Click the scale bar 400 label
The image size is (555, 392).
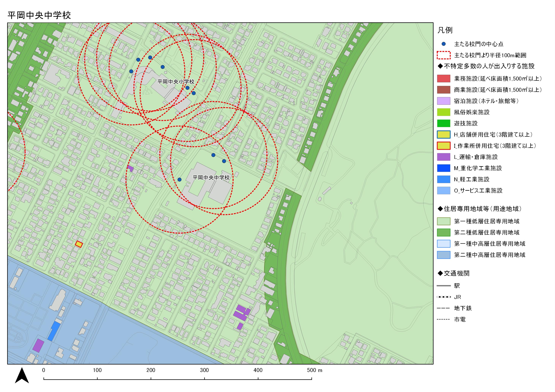258,370
